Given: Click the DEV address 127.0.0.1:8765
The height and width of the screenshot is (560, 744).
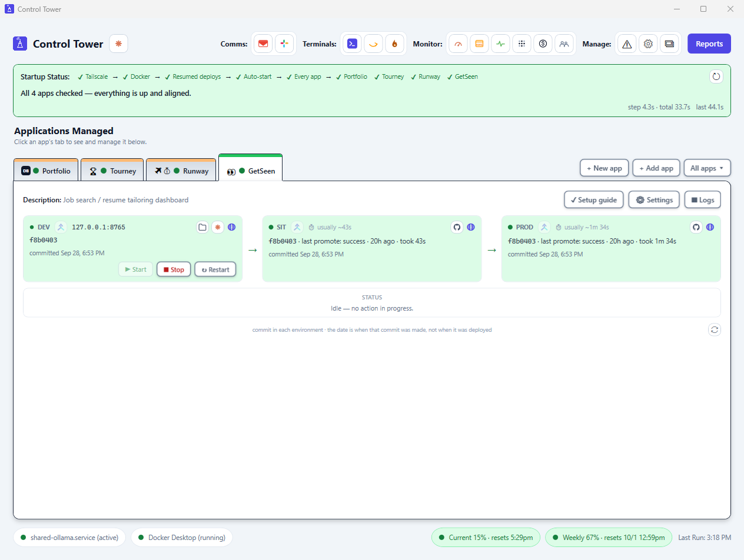Looking at the screenshot, I should point(98,227).
